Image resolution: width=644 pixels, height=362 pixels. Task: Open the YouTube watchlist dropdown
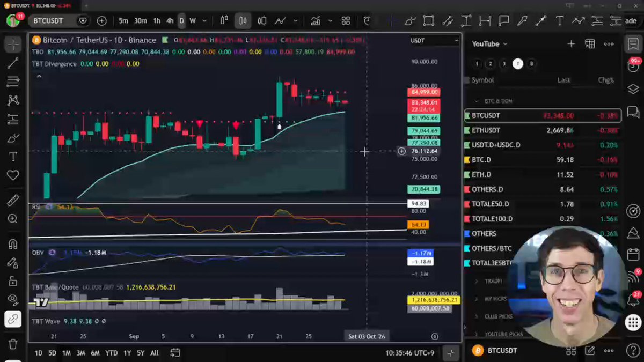coord(489,44)
